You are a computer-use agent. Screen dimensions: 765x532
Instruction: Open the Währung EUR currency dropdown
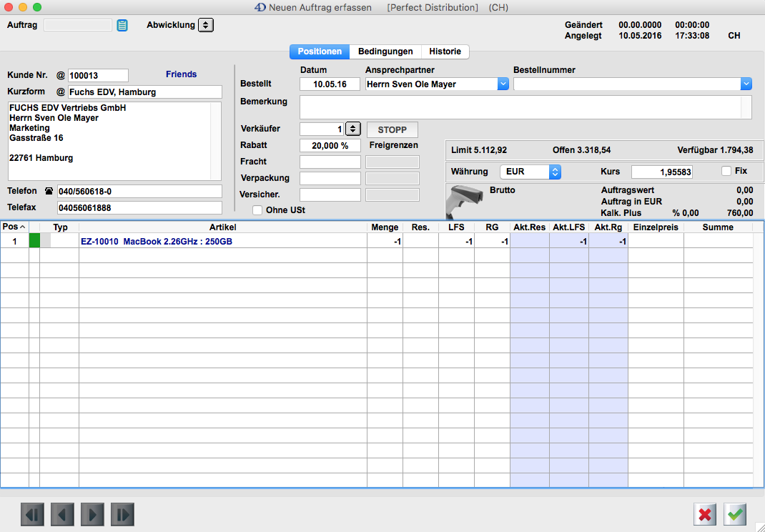(x=555, y=172)
